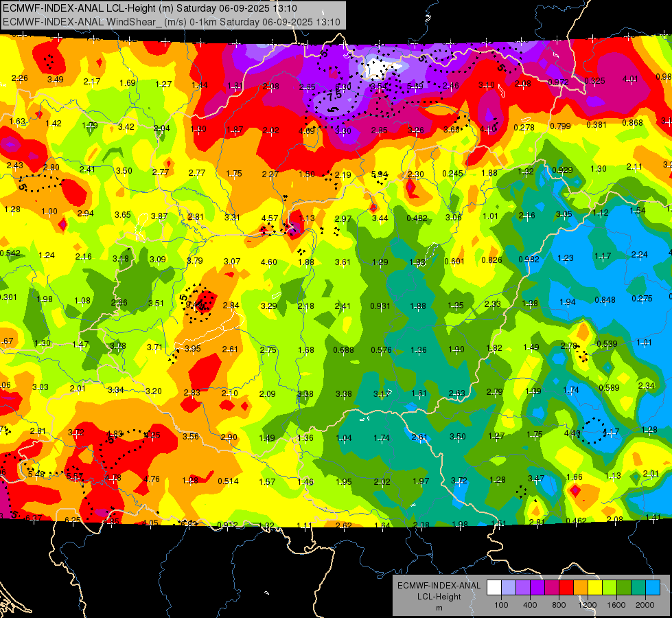672x618 pixels.
Task: Click the wind shear value 0.972
Action: coord(559,82)
